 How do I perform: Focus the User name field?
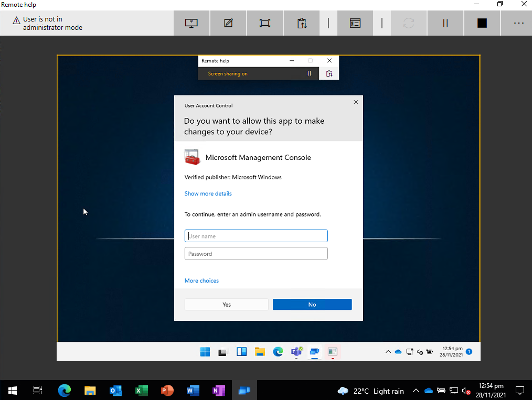(256, 236)
